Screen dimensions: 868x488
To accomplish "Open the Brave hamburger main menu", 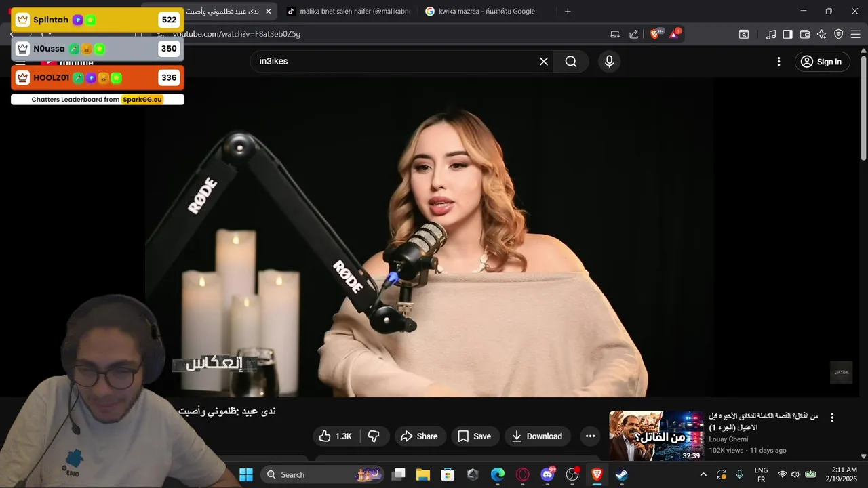I will pos(855,34).
